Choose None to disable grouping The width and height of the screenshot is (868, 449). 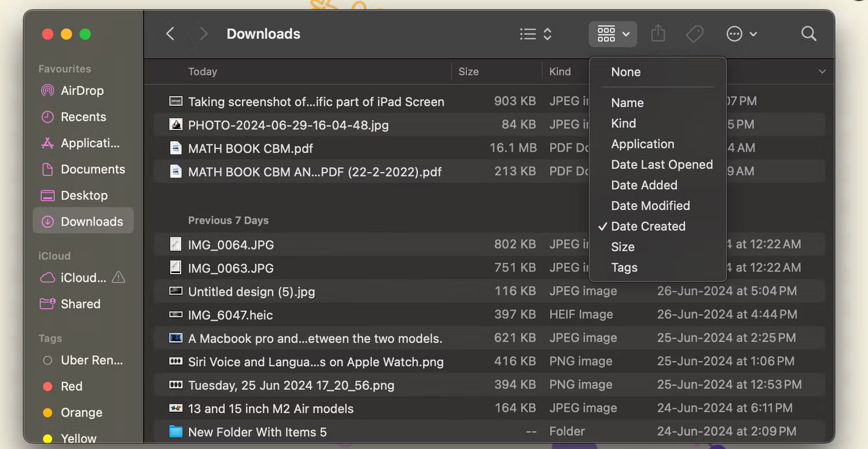(626, 72)
